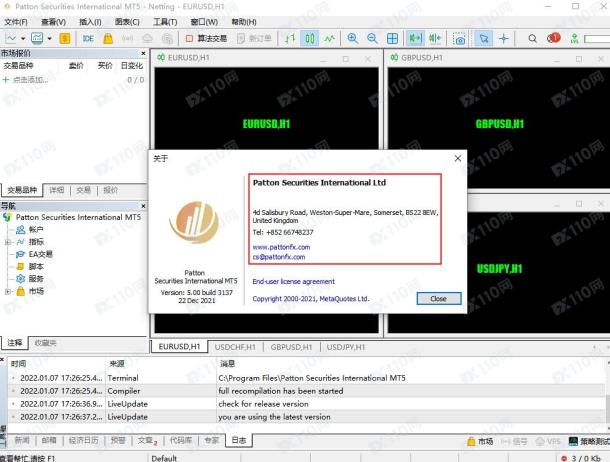The image size is (610, 462).
Task: Close the 导航 Navigator panel
Action: click(143, 206)
